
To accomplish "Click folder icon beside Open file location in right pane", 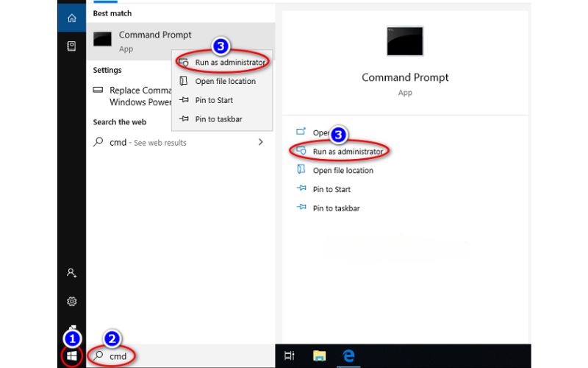I will pos(301,169).
